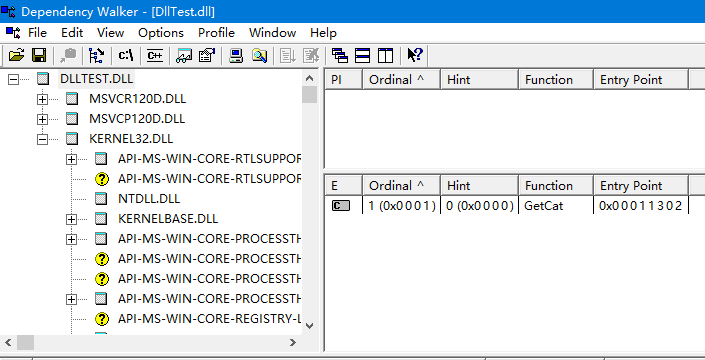
Task: Sort exports list by E column
Action: pos(344,186)
